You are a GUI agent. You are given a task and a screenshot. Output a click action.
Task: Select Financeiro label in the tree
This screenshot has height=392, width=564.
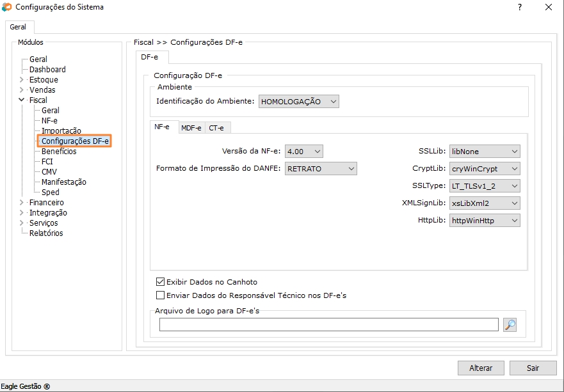[x=46, y=203]
